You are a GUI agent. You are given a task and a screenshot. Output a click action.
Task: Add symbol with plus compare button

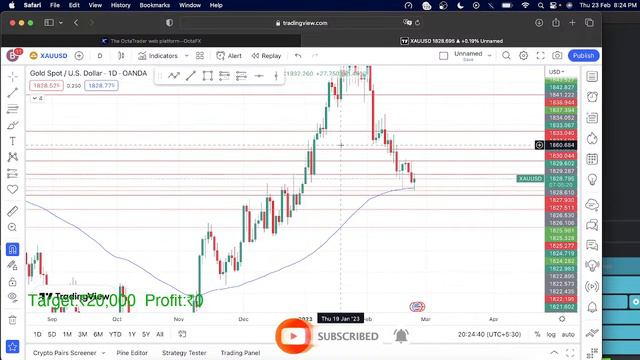click(x=79, y=56)
